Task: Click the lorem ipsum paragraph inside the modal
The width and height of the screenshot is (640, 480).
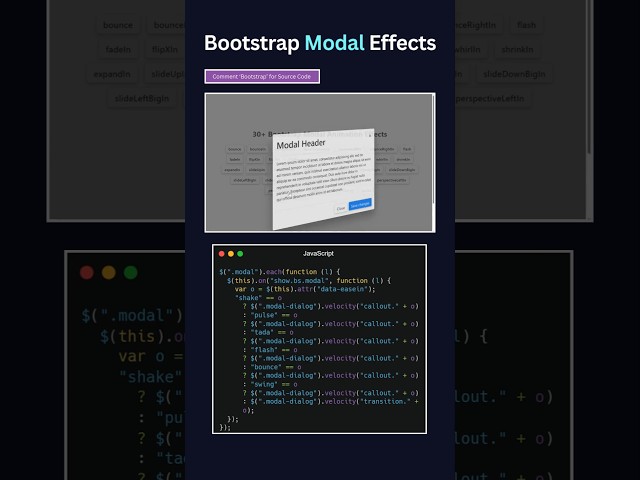Action: pos(324,177)
